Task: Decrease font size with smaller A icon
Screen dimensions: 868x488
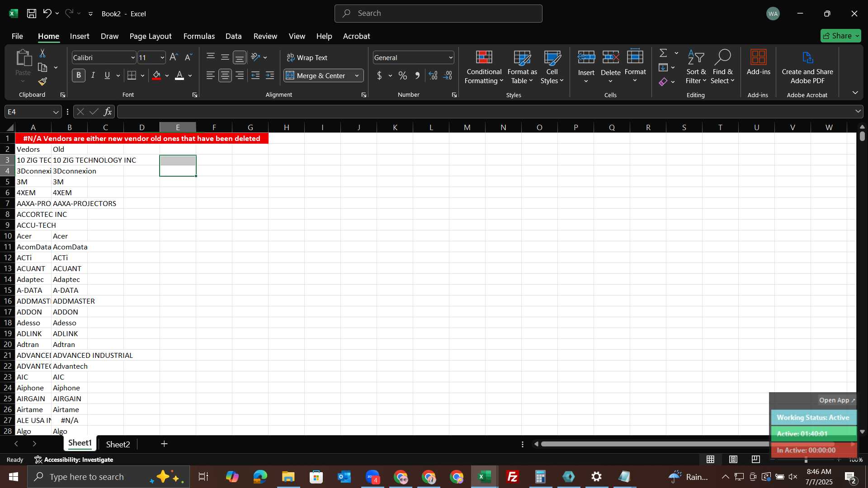Action: (x=189, y=57)
